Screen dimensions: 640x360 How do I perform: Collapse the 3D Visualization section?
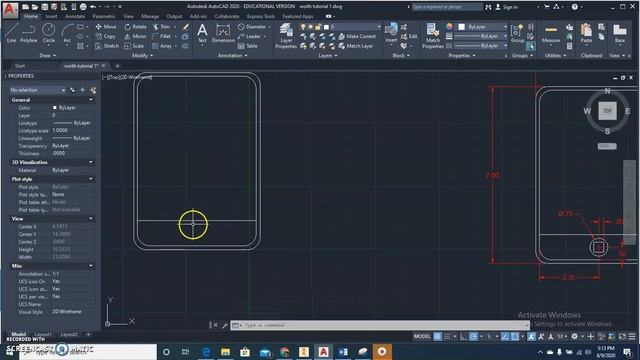click(91, 162)
